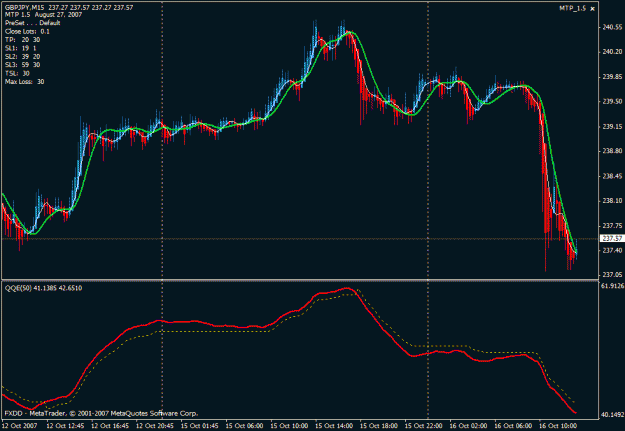Image resolution: width=625 pixels, height=431 pixels.
Task: Click the SL2: 39 20 label
Action: coord(23,57)
